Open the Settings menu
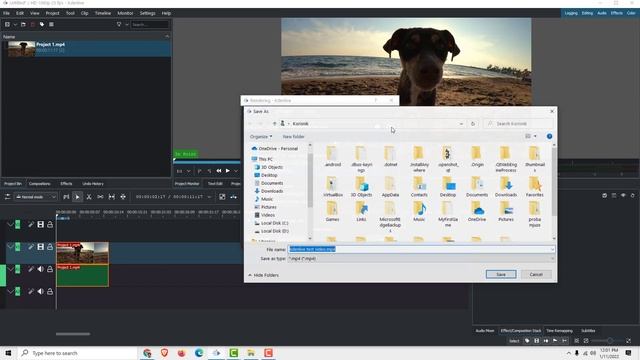Viewport: 640px width, 360px height. pos(147,13)
